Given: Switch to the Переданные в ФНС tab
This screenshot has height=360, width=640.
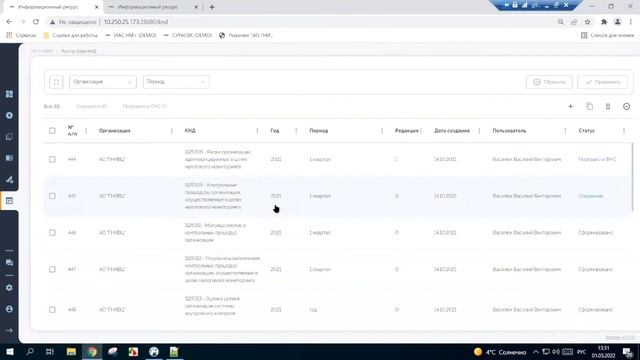Looking at the screenshot, I should click(144, 107).
